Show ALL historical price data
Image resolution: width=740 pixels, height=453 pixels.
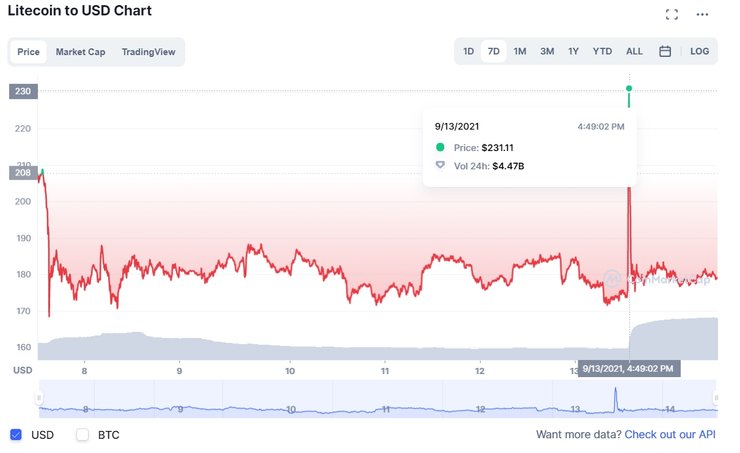pos(634,51)
